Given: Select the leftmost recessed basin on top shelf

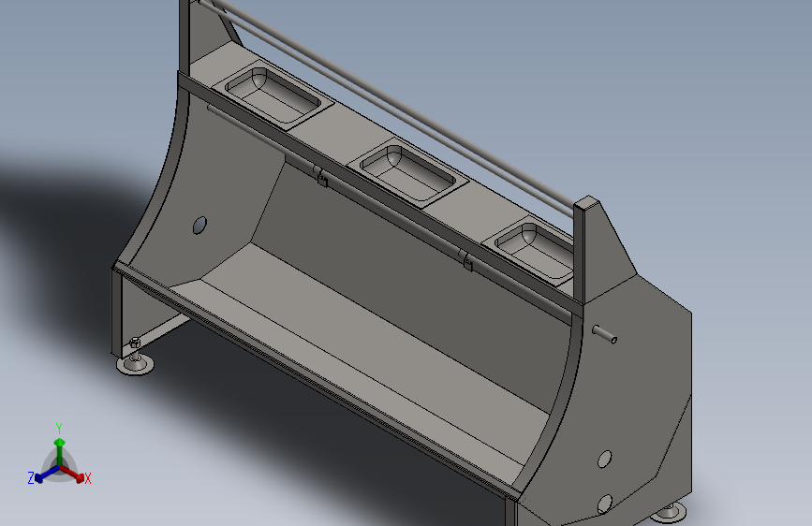Looking at the screenshot, I should (273, 95).
